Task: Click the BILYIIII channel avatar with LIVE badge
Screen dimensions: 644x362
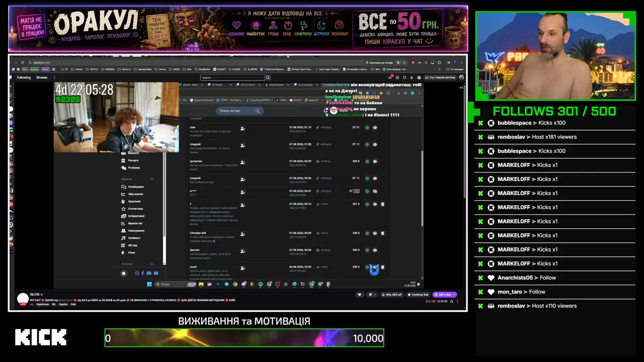Action: tap(23, 299)
